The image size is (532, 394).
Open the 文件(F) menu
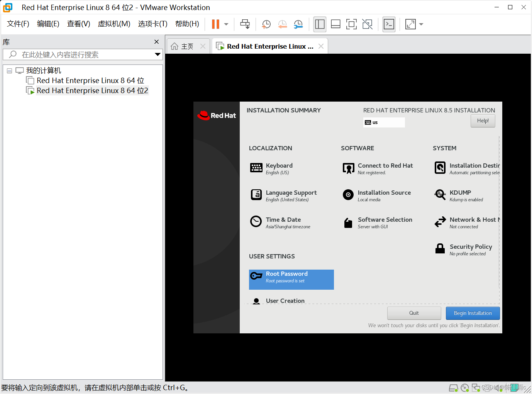tap(18, 24)
